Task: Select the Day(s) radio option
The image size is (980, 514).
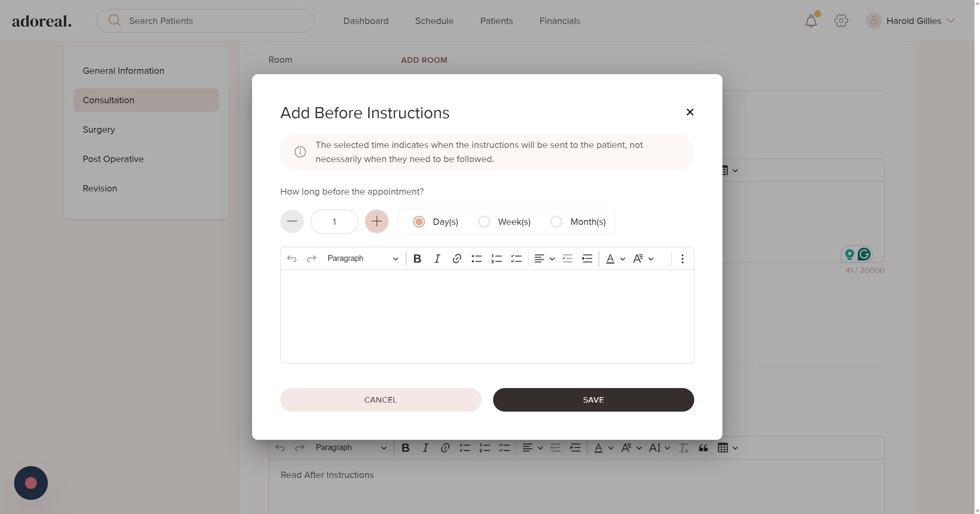Action: point(419,222)
